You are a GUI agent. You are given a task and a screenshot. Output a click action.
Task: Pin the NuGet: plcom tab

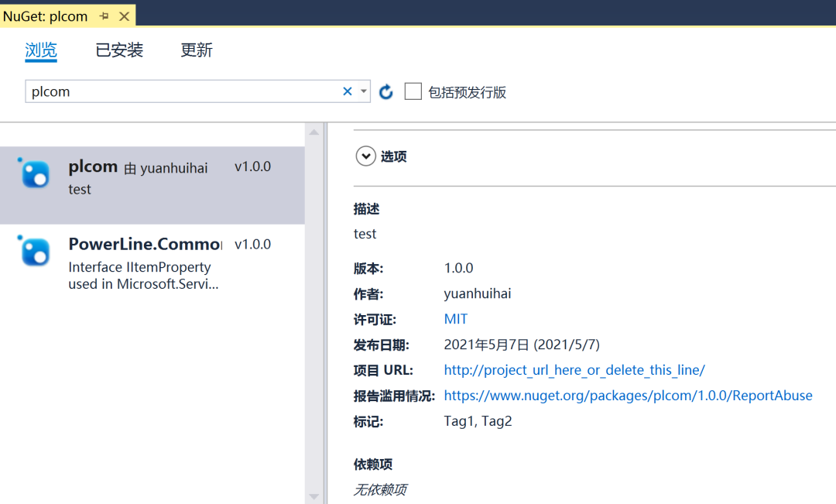coord(104,16)
